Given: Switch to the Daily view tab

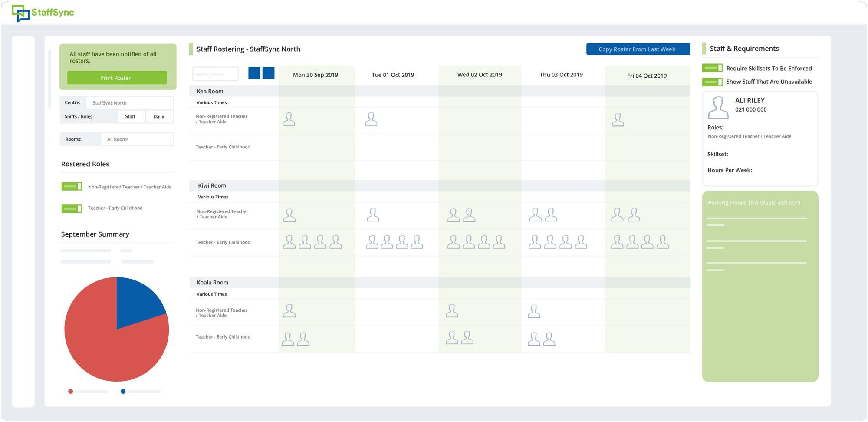Looking at the screenshot, I should pyautogui.click(x=159, y=117).
